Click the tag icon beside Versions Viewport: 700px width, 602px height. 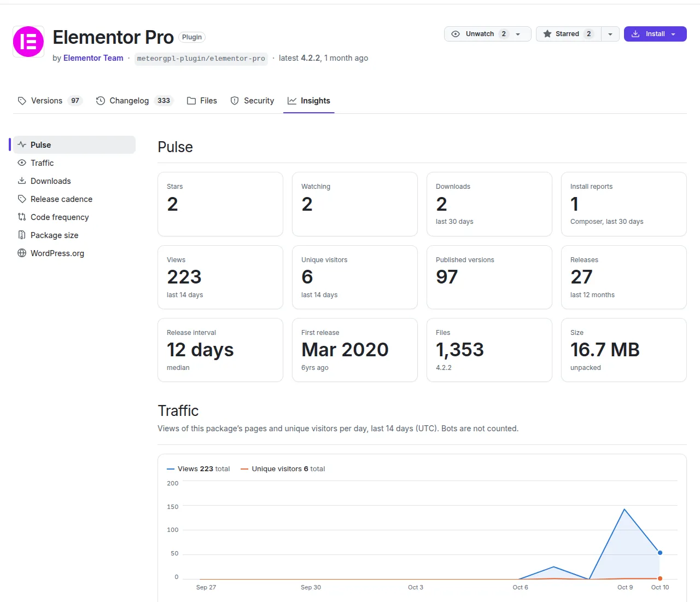coord(22,101)
